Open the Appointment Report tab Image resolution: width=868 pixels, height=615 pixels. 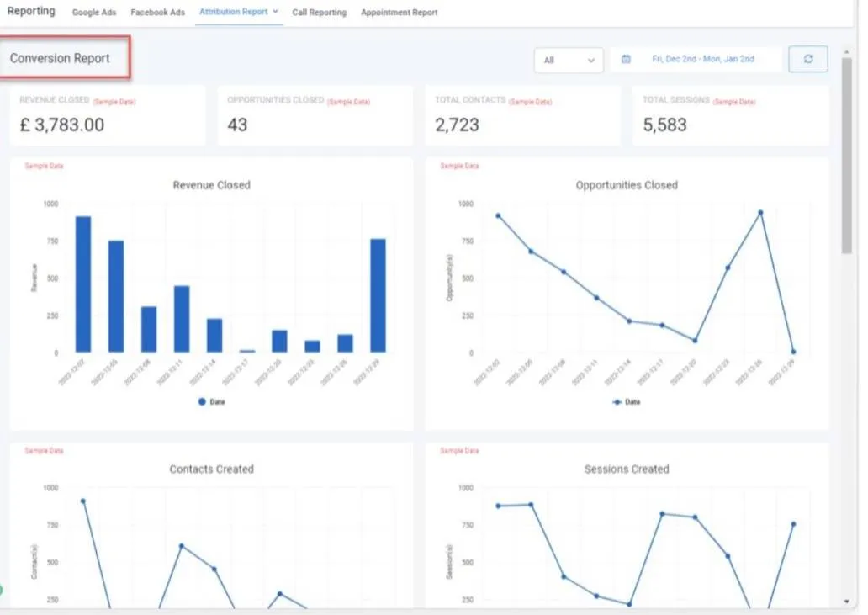tap(399, 12)
